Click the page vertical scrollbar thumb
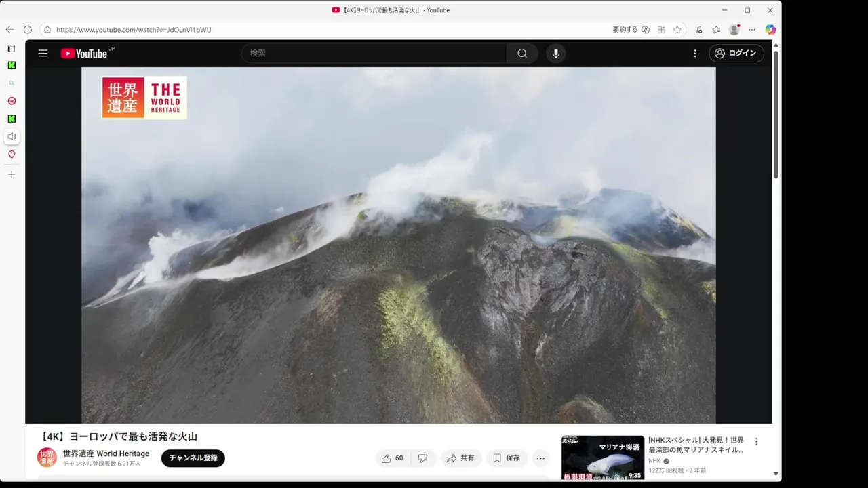Screen dimensions: 868x488 pyautogui.click(x=776, y=115)
